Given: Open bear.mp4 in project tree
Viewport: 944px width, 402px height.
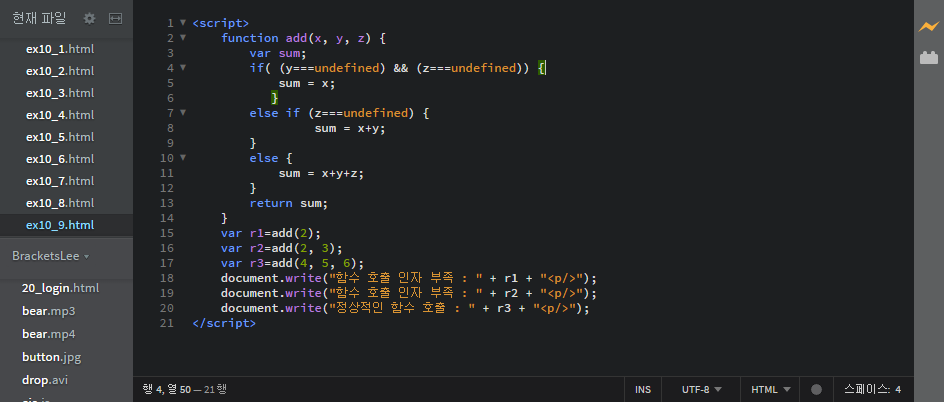Looking at the screenshot, I should [49, 334].
